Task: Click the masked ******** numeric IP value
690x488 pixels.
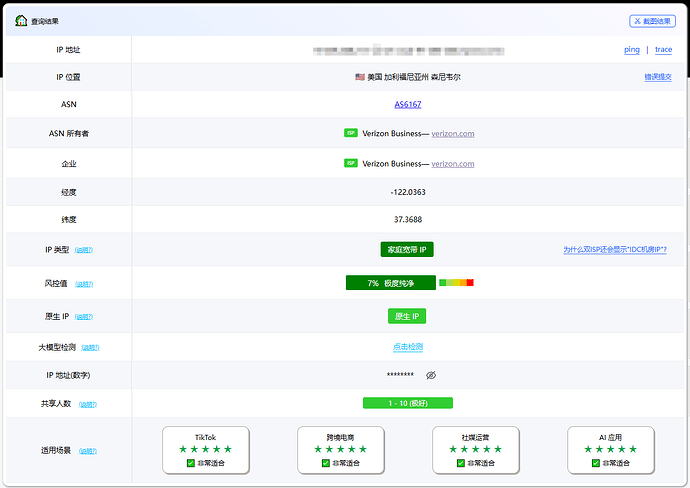Action: [400, 375]
